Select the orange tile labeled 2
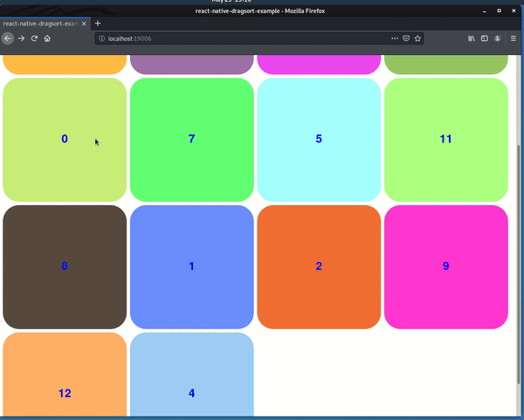 pos(319,267)
